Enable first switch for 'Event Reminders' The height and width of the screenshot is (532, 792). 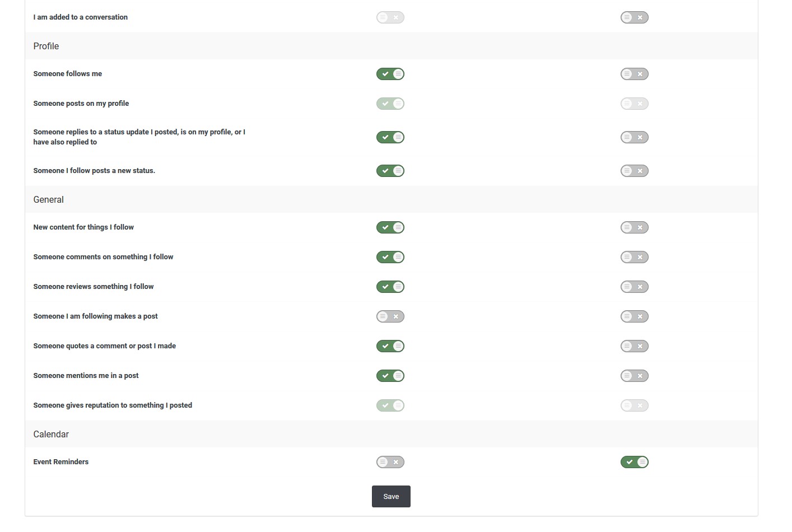click(390, 462)
